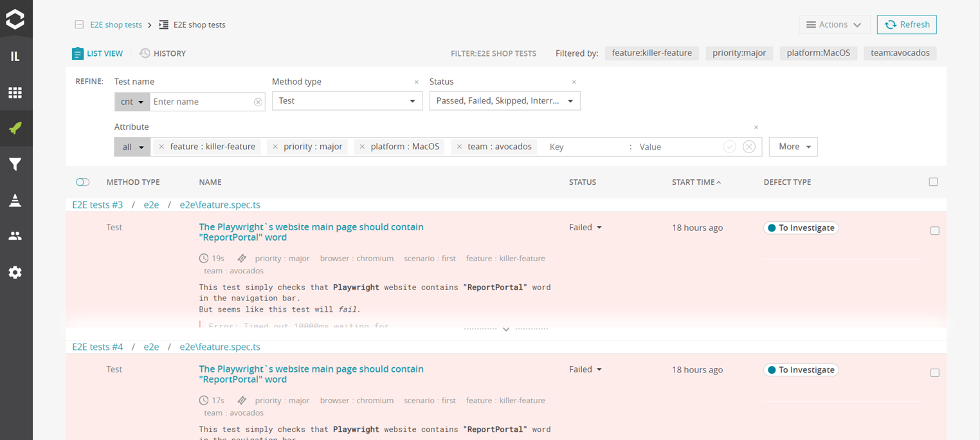Open E2E tests #4 launch link
Viewport: 980px width, 440px height.
click(97, 347)
